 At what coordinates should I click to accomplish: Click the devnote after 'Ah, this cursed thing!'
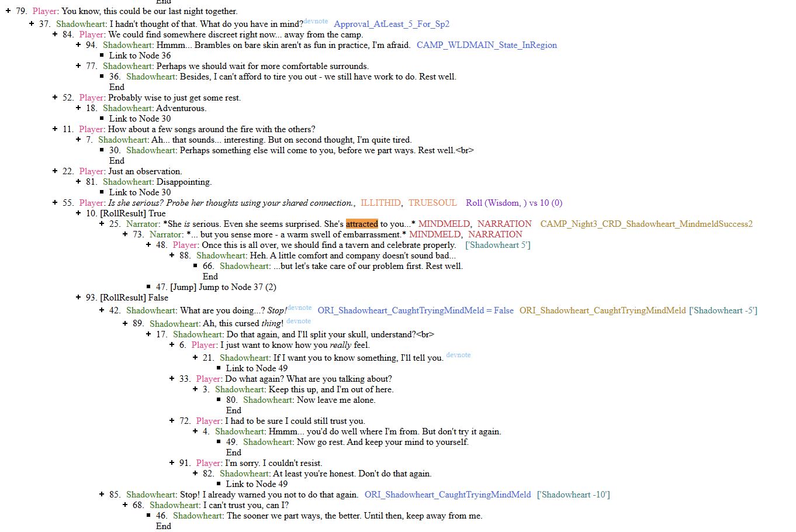(299, 321)
